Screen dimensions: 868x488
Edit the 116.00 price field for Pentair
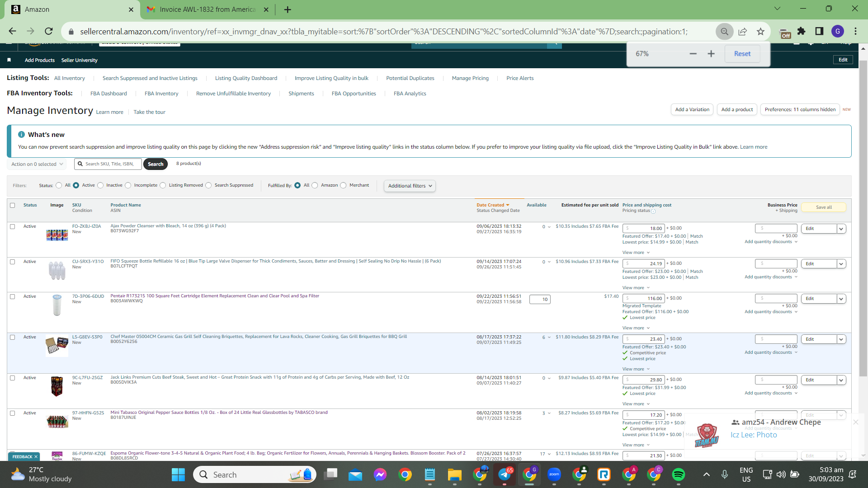pos(644,299)
